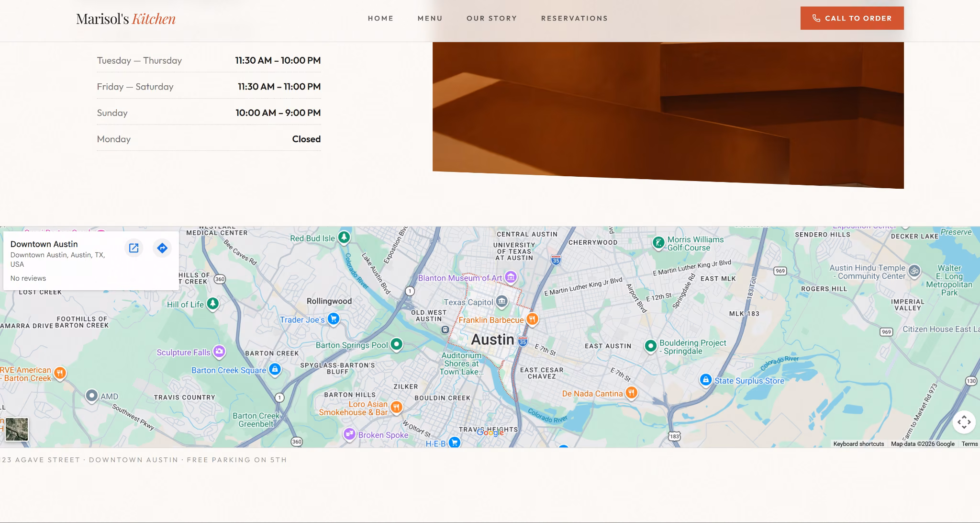Screen dimensions: 980x523
Task: Select Bouldering Project Springdale pin
Action: coord(650,346)
